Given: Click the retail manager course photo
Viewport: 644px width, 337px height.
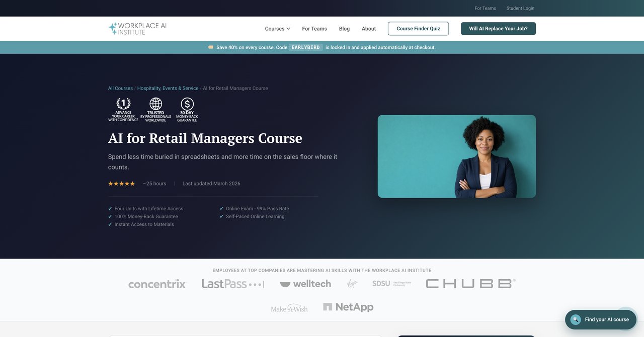Looking at the screenshot, I should point(457,156).
